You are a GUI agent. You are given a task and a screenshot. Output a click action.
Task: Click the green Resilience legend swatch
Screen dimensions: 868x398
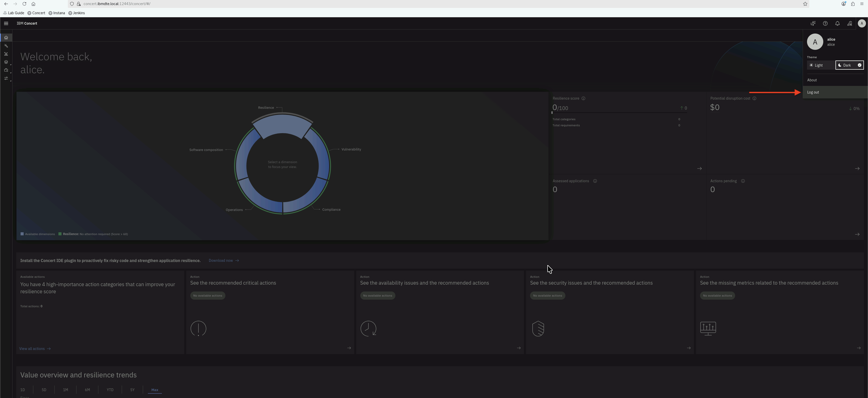[x=60, y=234]
